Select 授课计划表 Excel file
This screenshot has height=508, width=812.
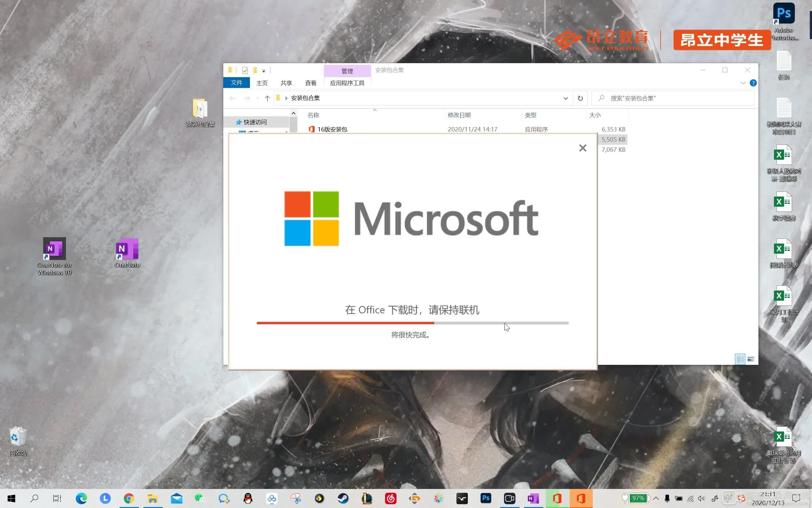[x=784, y=254]
